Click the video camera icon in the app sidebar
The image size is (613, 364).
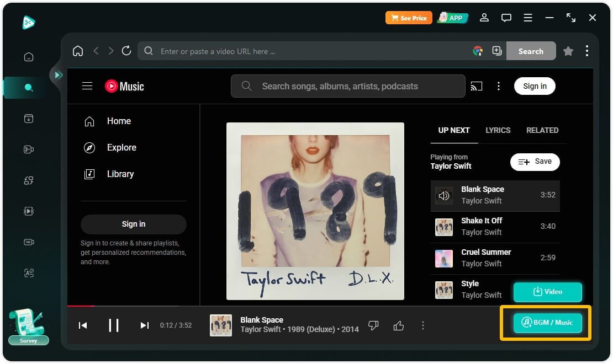click(29, 149)
